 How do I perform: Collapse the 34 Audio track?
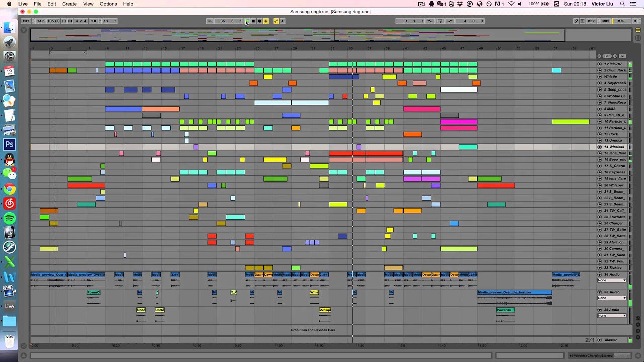point(600,275)
